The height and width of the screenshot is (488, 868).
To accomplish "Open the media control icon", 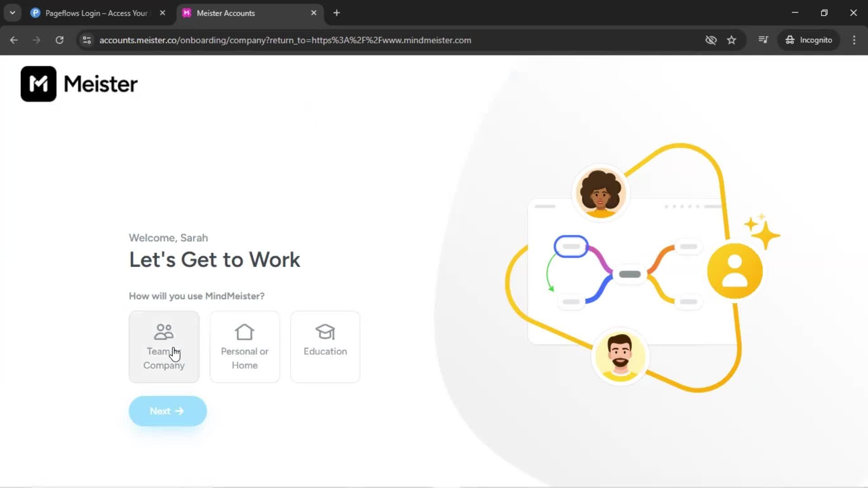I will coord(763,40).
